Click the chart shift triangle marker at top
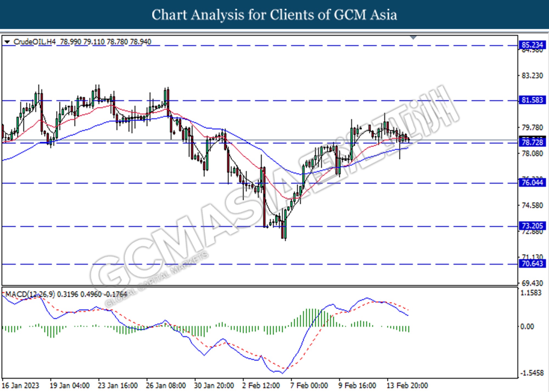Screen dimensions: 549x392 pos(413,38)
